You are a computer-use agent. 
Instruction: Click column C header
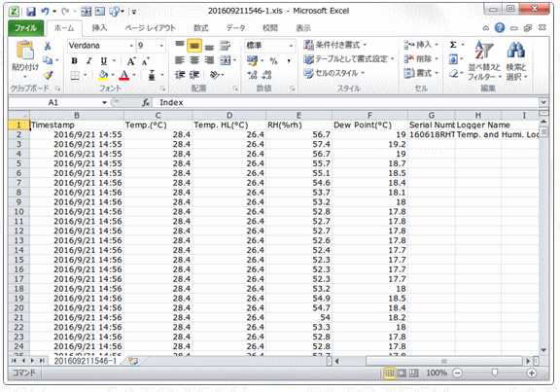point(157,116)
